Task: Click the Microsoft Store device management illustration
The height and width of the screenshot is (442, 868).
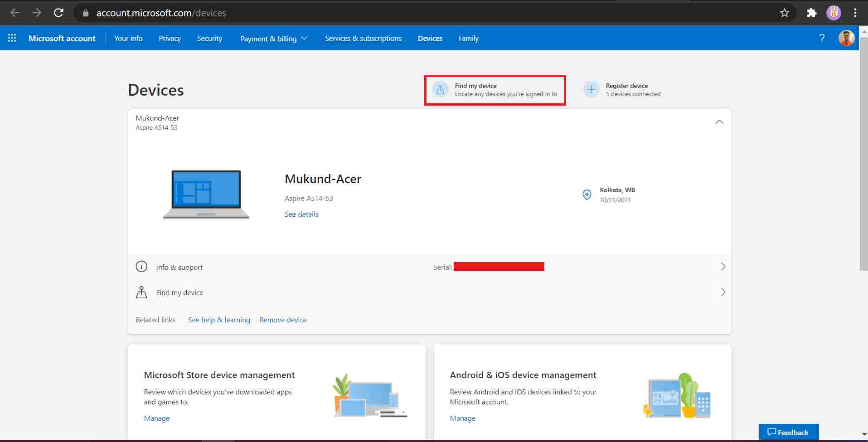Action: 370,396
